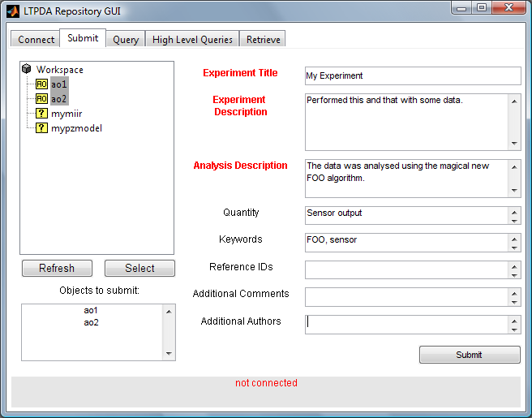Image resolution: width=532 pixels, height=418 pixels.
Task: Click the AO icon beside ao2
Action: click(x=41, y=99)
